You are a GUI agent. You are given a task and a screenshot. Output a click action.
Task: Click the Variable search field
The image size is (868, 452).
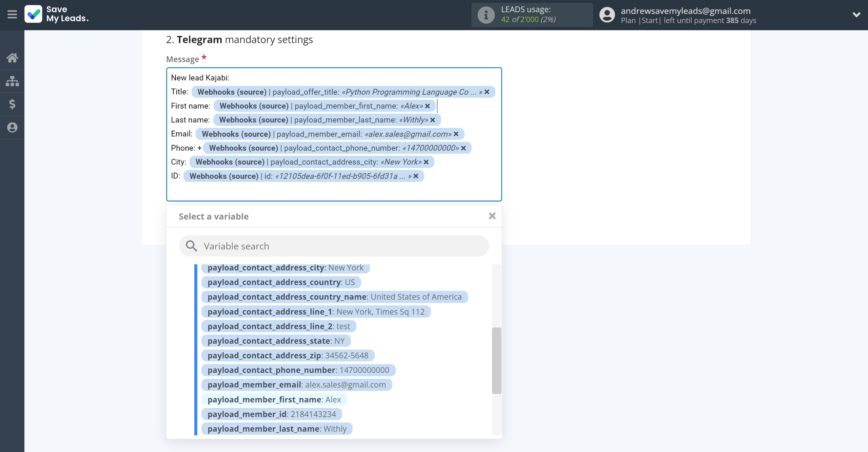click(334, 246)
